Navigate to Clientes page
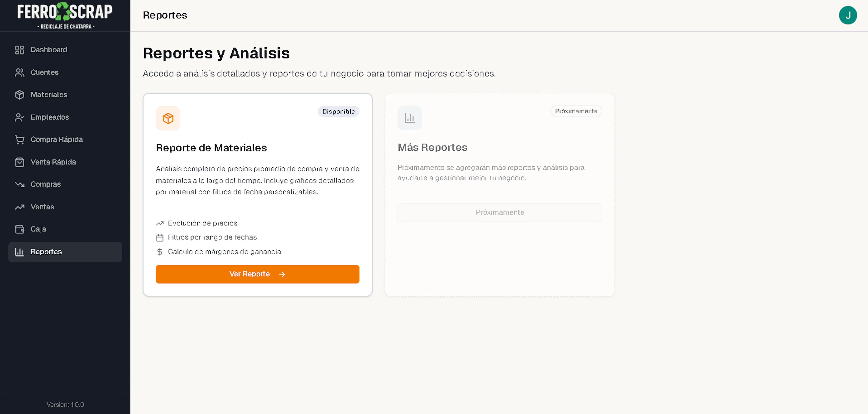Image resolution: width=868 pixels, height=414 pixels. 45,73
